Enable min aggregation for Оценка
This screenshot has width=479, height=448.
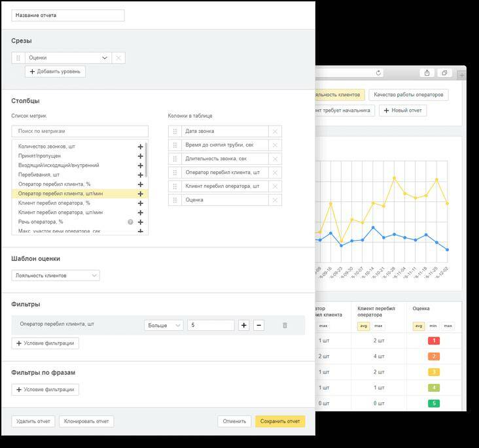pyautogui.click(x=433, y=326)
